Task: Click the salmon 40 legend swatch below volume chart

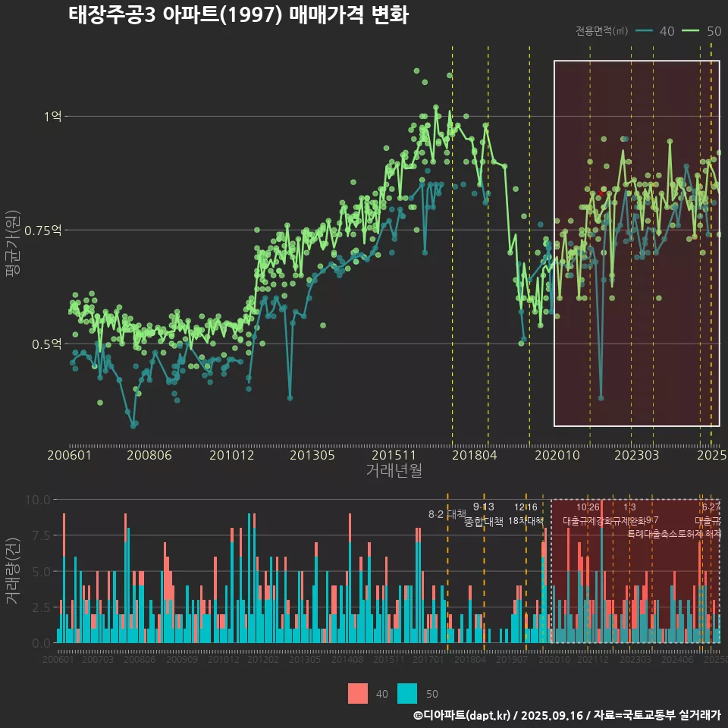Action: pos(357,694)
